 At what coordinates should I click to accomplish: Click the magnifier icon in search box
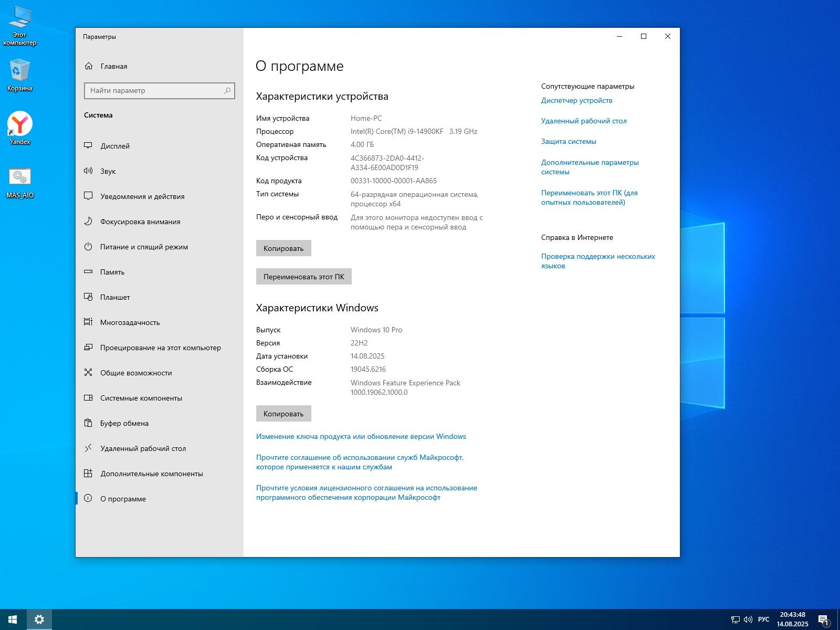(227, 91)
